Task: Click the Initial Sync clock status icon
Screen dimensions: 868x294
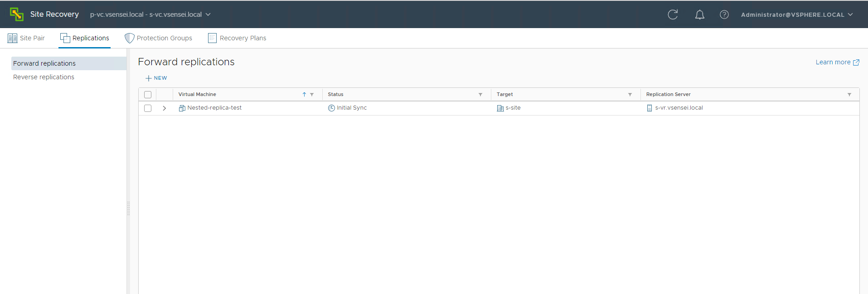Action: pos(331,108)
